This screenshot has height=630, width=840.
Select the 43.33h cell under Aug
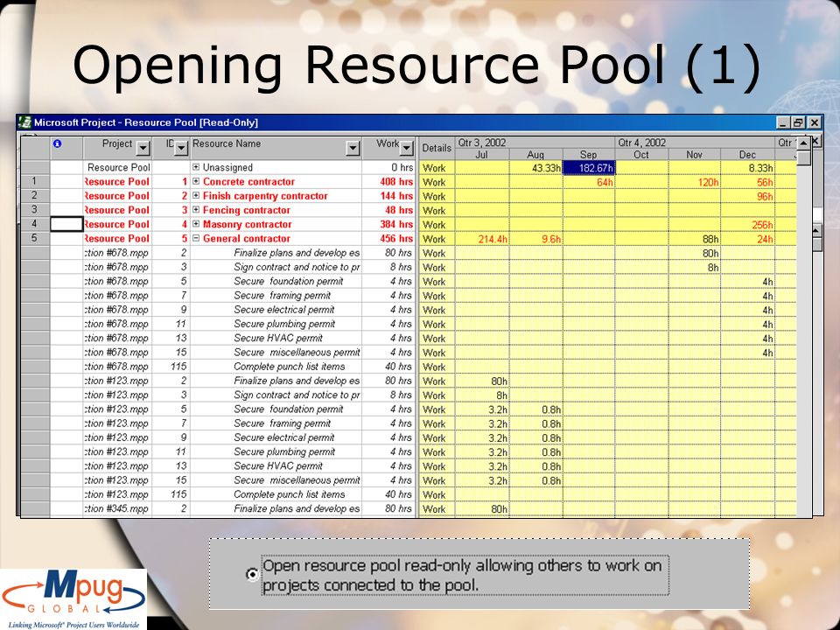point(535,168)
